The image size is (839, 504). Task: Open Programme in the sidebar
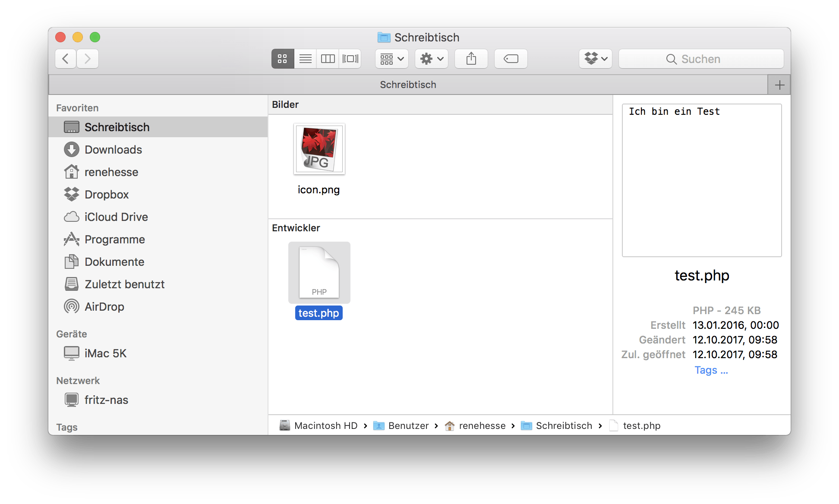pyautogui.click(x=158, y=239)
